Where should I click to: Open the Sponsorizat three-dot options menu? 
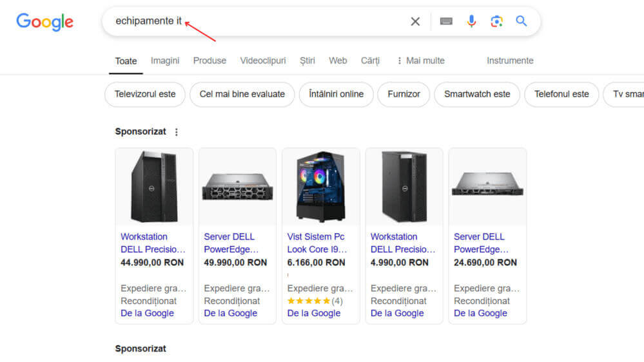(177, 132)
